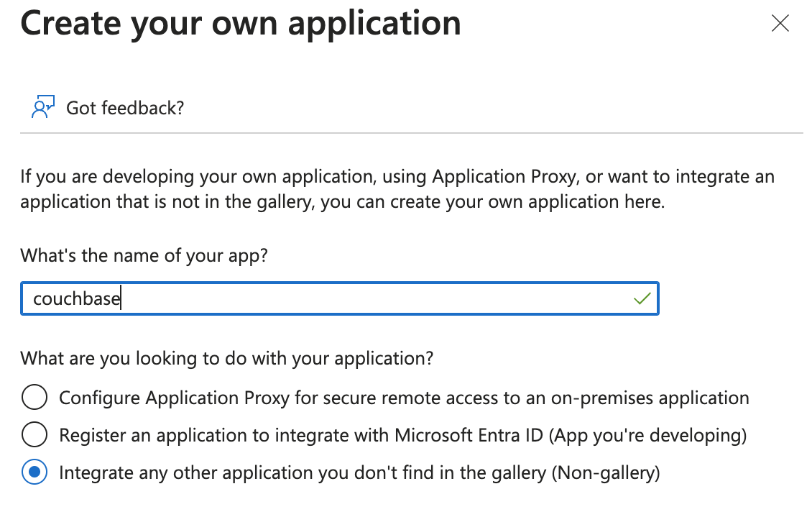Open the Got feedback? link
This screenshot has height=512, width=812.
pyautogui.click(x=125, y=108)
